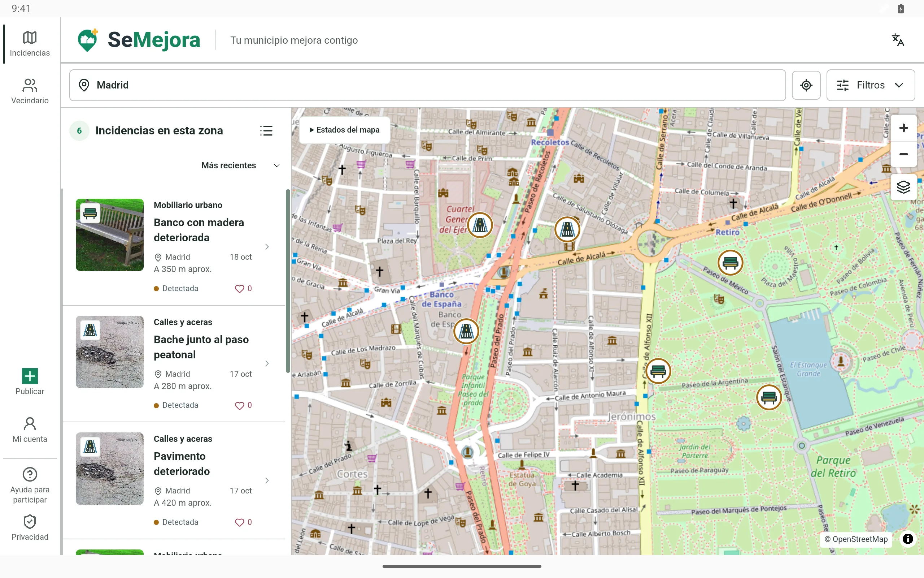The width and height of the screenshot is (924, 578).
Task: Like the Banco con madera deteriorada incident
Action: pos(243,289)
